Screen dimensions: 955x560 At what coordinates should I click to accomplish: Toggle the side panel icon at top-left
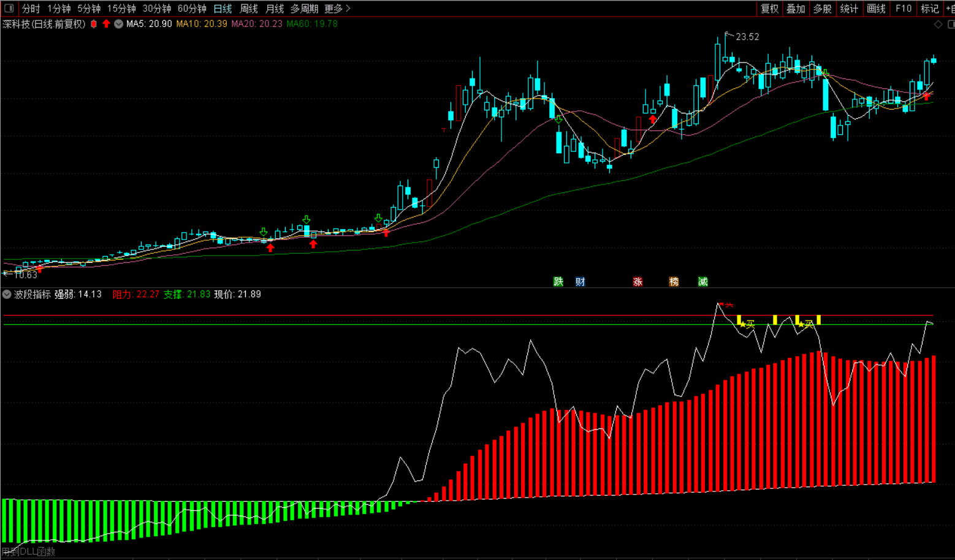[9, 9]
